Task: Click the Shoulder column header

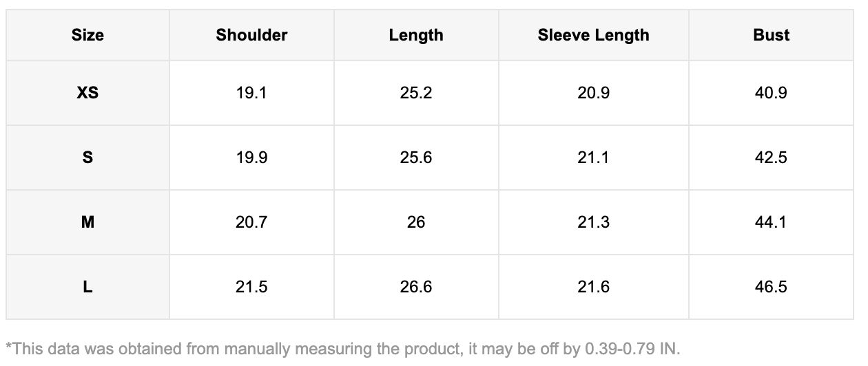Action: (251, 35)
